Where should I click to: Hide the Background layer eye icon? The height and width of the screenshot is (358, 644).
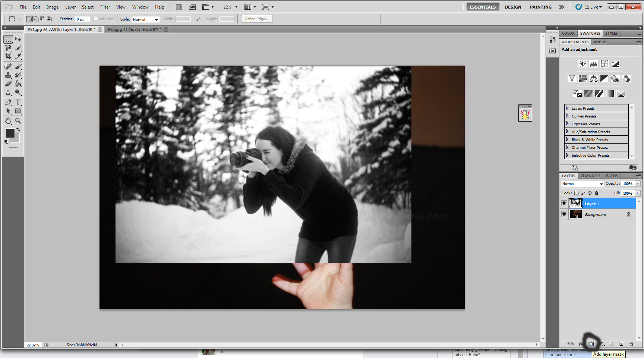pos(564,214)
